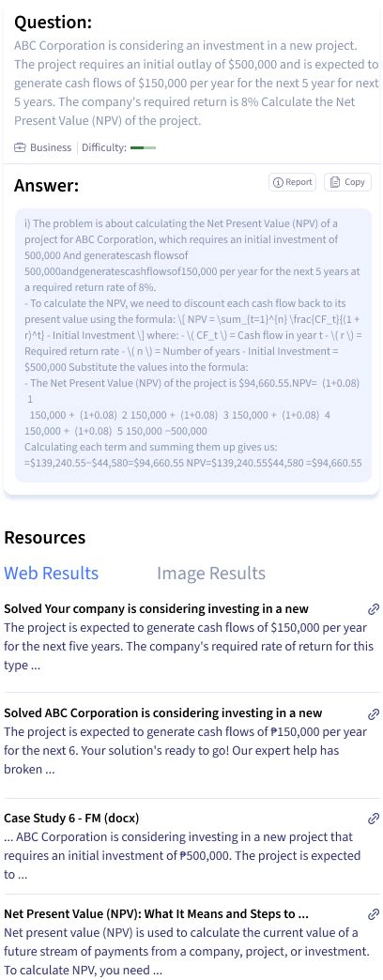The height and width of the screenshot is (980, 383).
Task: Click the Resources section heading
Action: pyautogui.click(x=45, y=538)
